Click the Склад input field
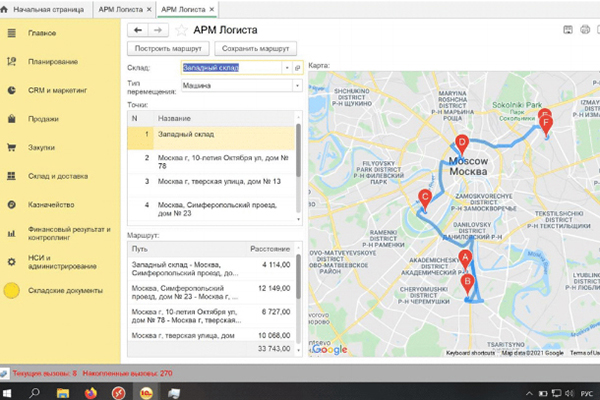600x400 pixels. point(230,67)
